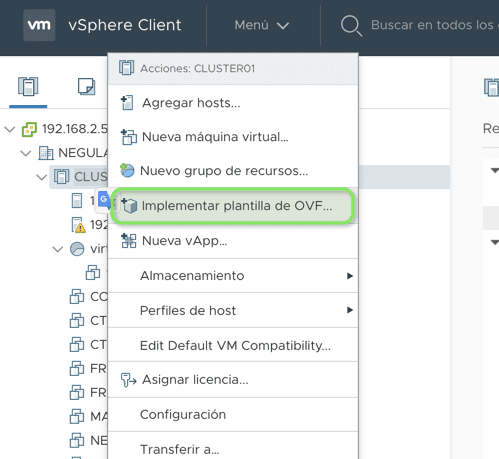499x459 pixels.
Task: Select the Hosts and Clusters view tab
Action: click(x=28, y=87)
